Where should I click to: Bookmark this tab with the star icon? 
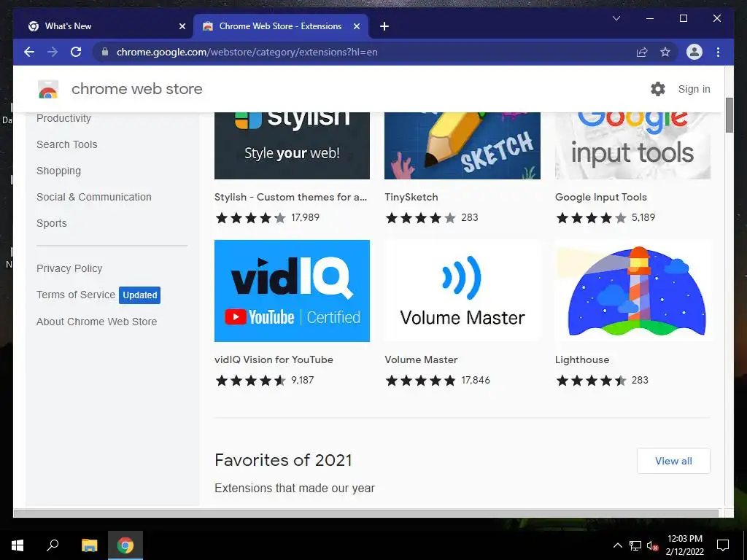[665, 52]
